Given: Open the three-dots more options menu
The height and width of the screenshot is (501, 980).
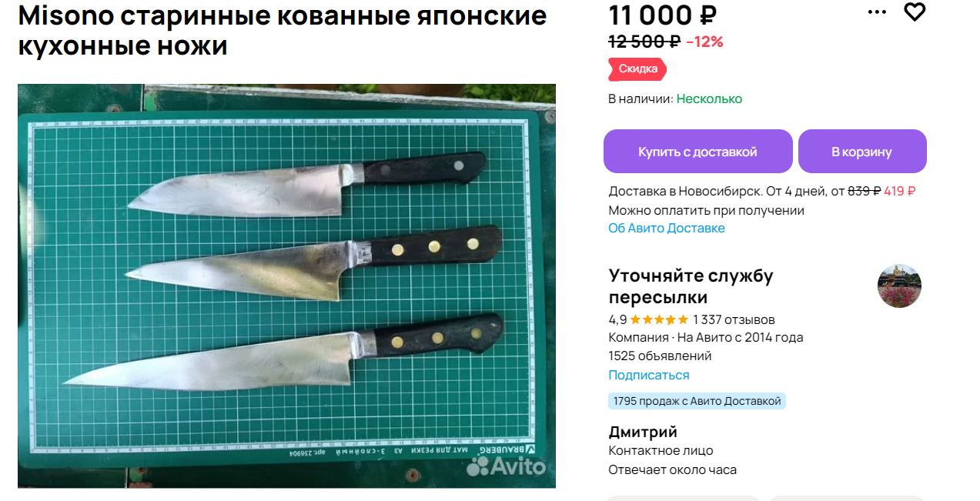Looking at the screenshot, I should (x=877, y=12).
